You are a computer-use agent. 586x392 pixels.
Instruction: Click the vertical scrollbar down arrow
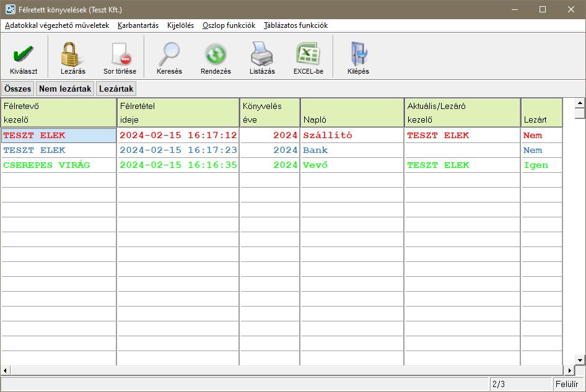tap(580, 360)
